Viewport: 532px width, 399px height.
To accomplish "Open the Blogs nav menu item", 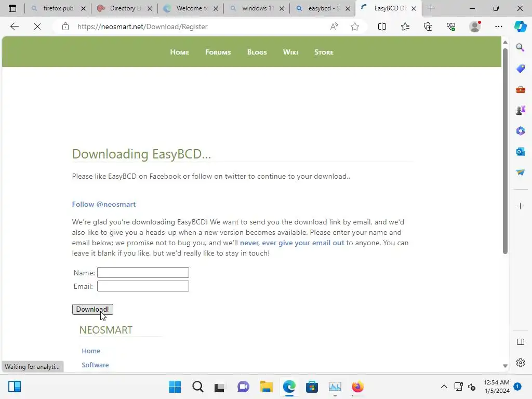I will tap(257, 52).
